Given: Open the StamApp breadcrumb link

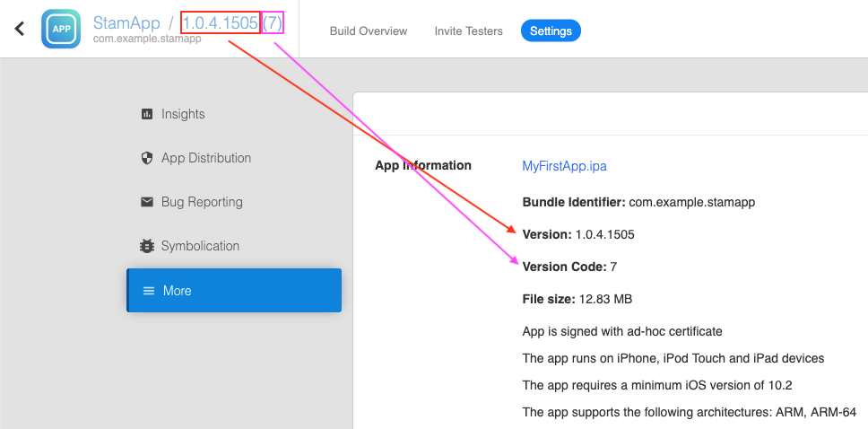Looking at the screenshot, I should 126,22.
